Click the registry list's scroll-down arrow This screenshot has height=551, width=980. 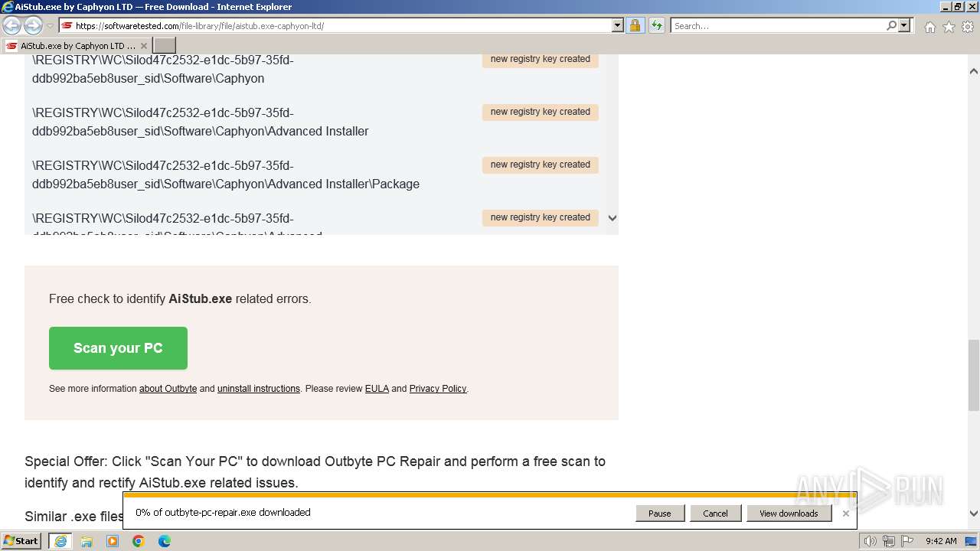coord(612,218)
